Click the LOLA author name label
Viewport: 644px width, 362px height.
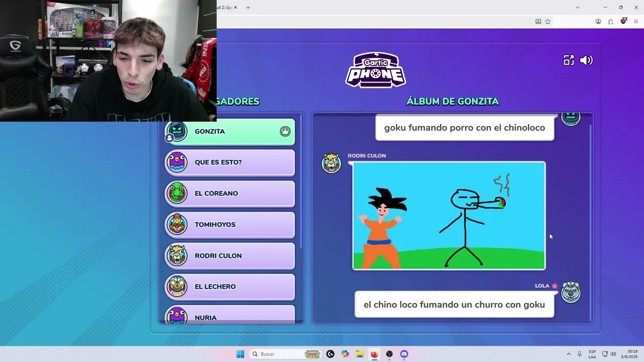tap(542, 286)
